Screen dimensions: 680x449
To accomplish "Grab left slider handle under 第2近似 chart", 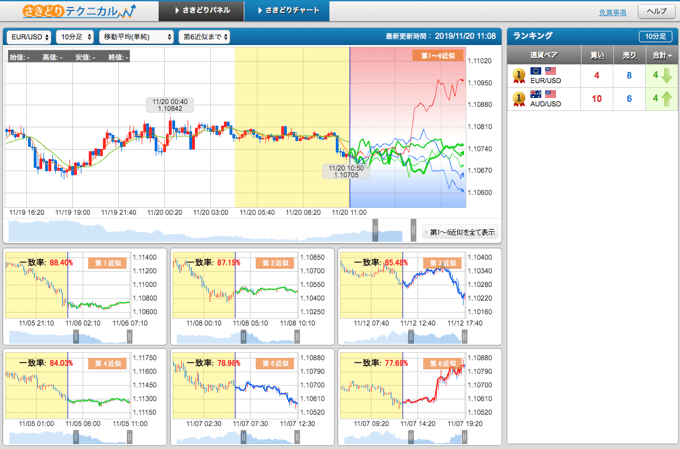I will pos(243,337).
